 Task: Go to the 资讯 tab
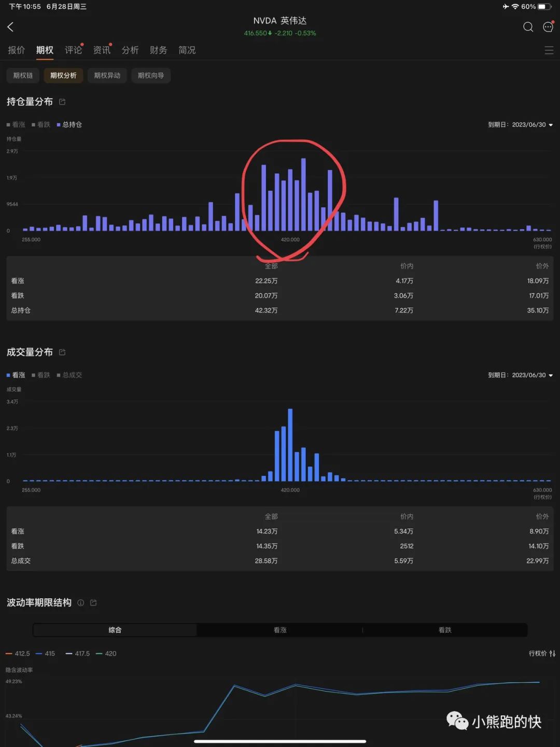102,50
